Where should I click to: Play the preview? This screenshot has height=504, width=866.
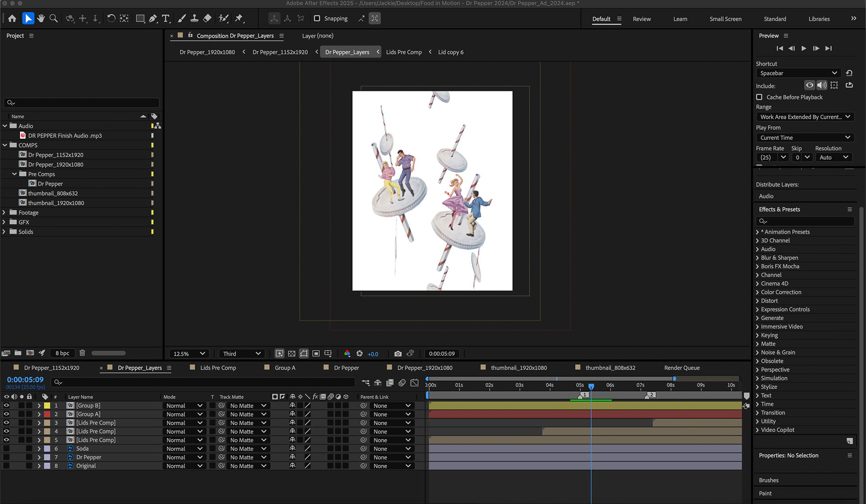tap(804, 48)
